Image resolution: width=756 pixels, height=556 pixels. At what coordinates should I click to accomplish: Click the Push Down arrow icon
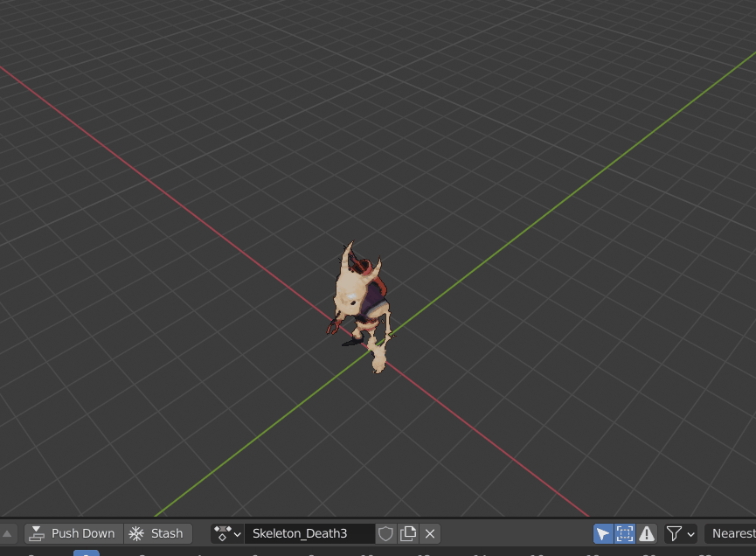(36, 533)
